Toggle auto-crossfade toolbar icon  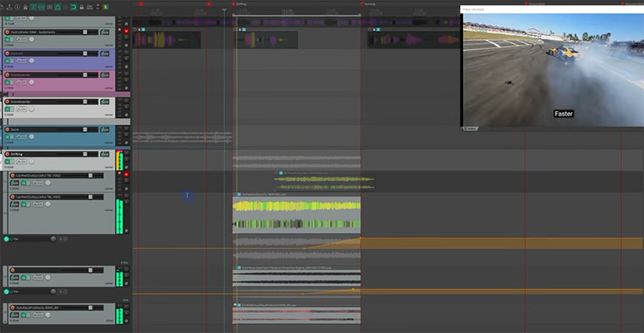[33, 7]
